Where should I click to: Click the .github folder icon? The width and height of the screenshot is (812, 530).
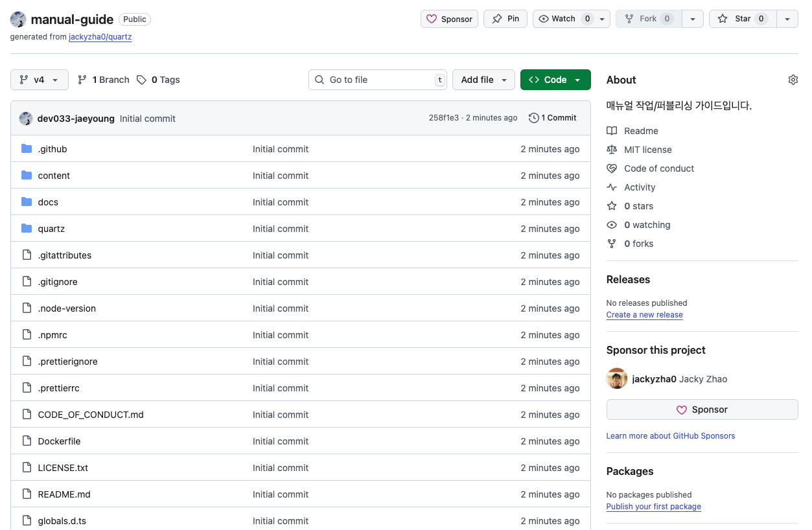coord(27,149)
